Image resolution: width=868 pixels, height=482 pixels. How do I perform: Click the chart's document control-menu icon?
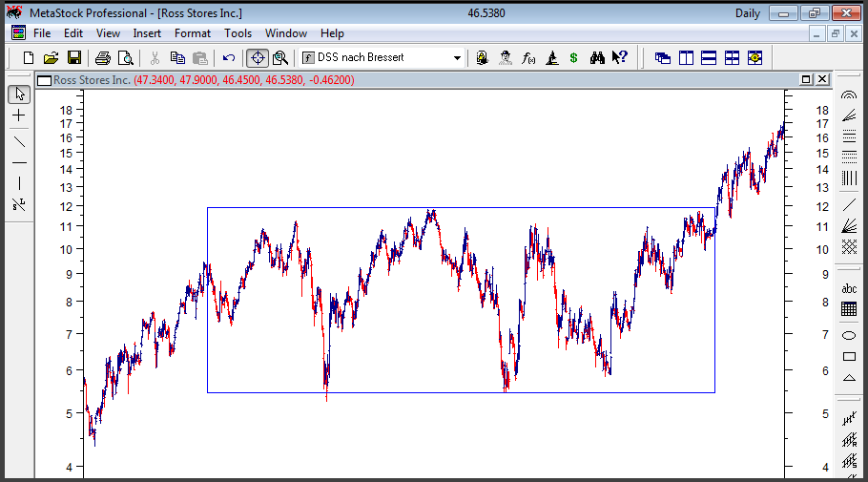[x=18, y=33]
